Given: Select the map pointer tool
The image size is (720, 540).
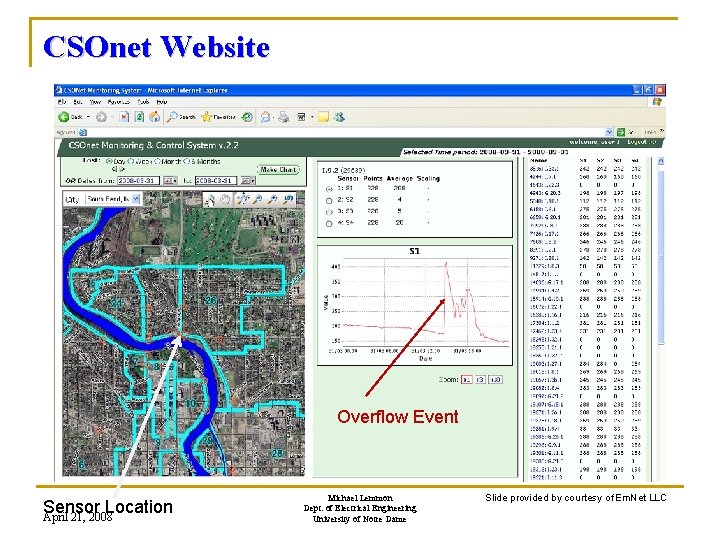Looking at the screenshot, I should coord(210,199).
